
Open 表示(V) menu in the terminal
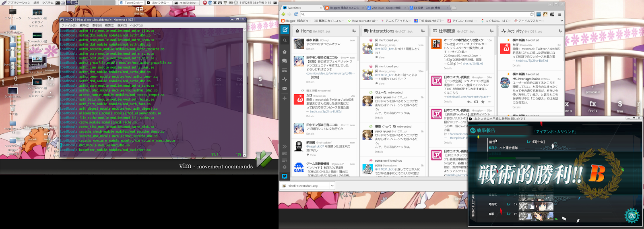click(97, 25)
